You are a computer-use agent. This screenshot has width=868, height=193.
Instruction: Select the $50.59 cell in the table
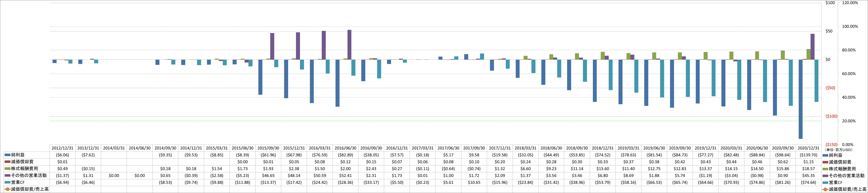point(320,176)
